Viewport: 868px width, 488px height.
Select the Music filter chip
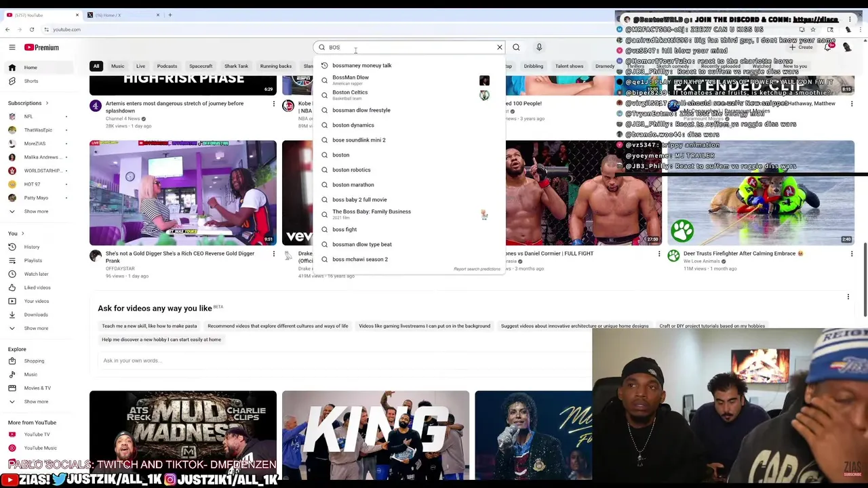coord(117,66)
